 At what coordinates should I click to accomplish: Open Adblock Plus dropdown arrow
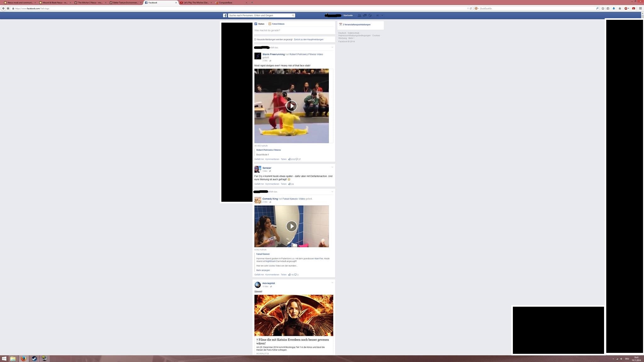629,8
